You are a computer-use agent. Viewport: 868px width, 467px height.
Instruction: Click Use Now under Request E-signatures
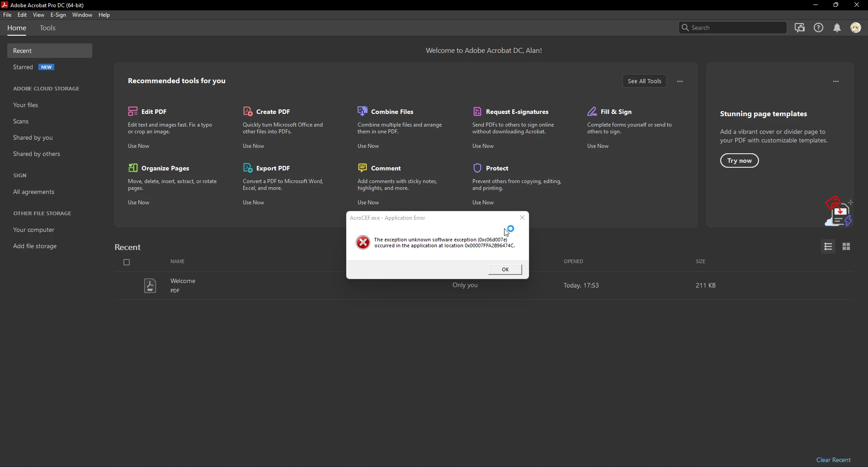pos(483,146)
